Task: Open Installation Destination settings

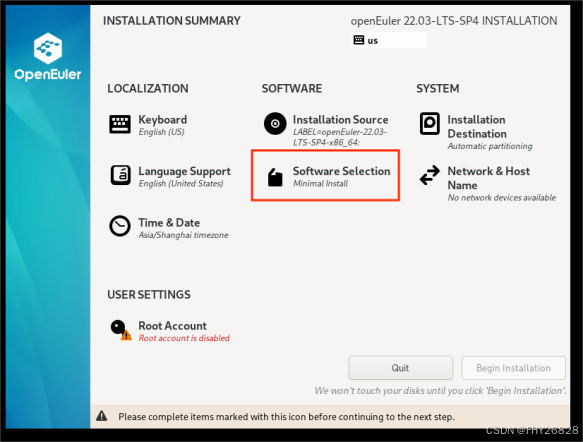Action: click(476, 131)
